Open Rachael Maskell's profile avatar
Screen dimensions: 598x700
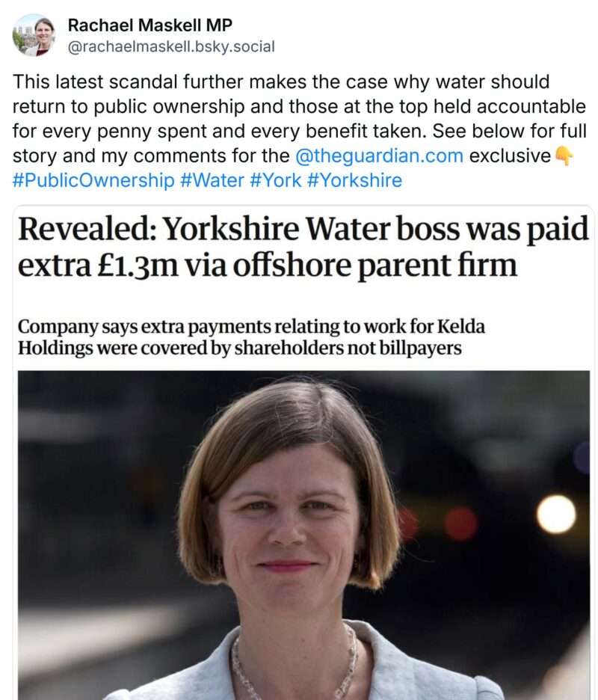click(34, 35)
